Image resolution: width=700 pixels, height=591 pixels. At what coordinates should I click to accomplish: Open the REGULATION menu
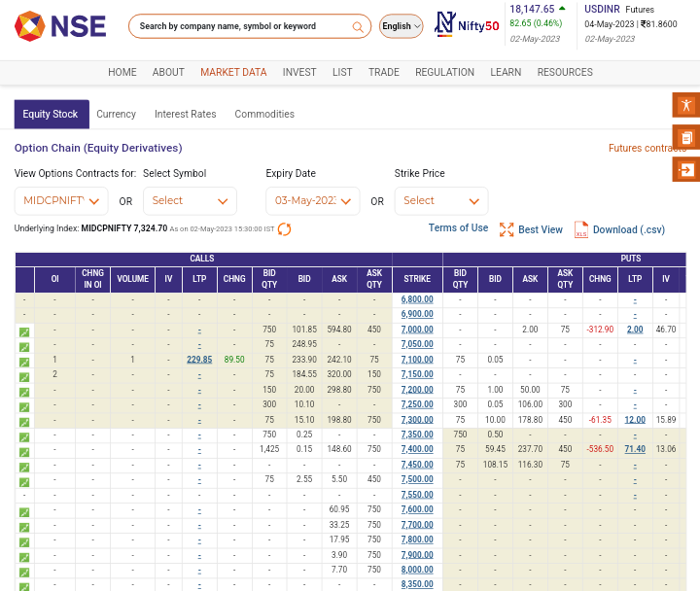(444, 72)
